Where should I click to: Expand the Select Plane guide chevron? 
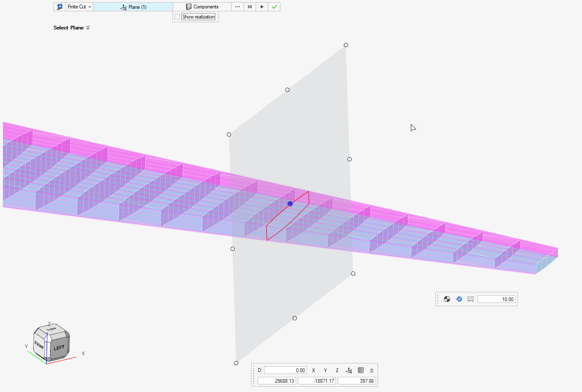(88, 28)
